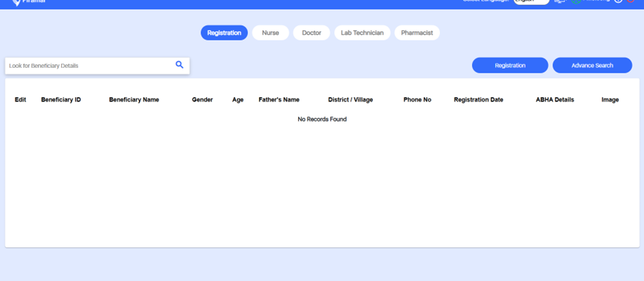The height and width of the screenshot is (281, 644).
Task: Switch to the Nurse tab
Action: [271, 33]
